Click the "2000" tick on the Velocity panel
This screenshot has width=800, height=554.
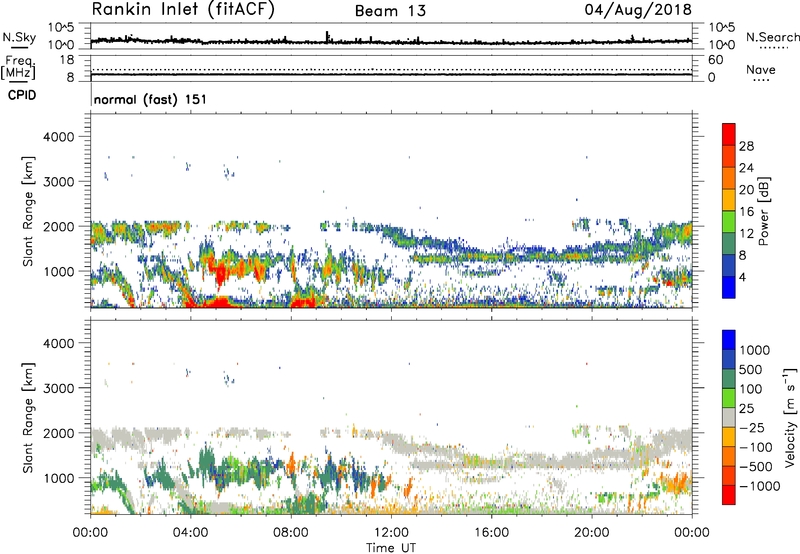[58, 433]
